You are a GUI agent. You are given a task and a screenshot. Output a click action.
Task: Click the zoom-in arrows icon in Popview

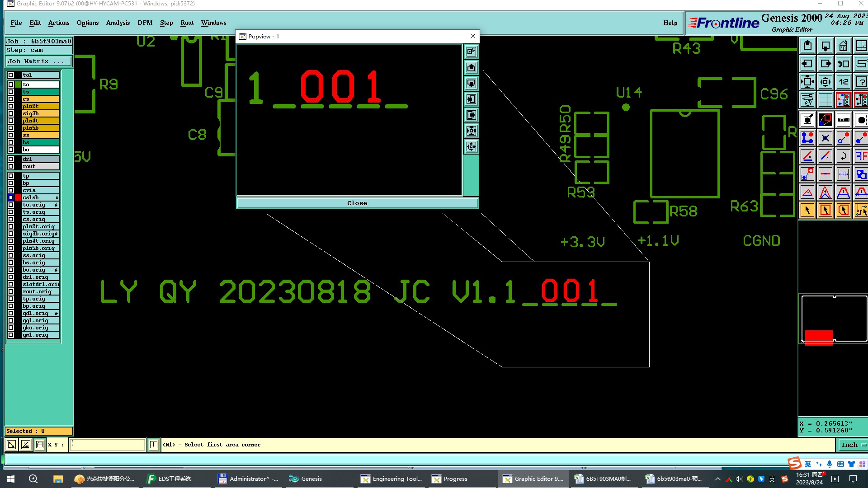[x=471, y=131]
